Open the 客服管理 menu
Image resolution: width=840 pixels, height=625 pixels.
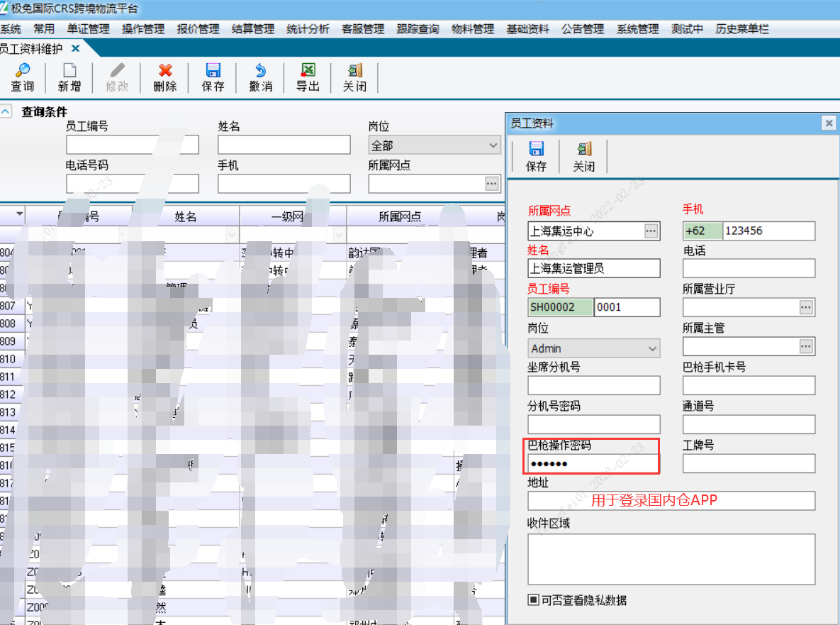point(363,29)
